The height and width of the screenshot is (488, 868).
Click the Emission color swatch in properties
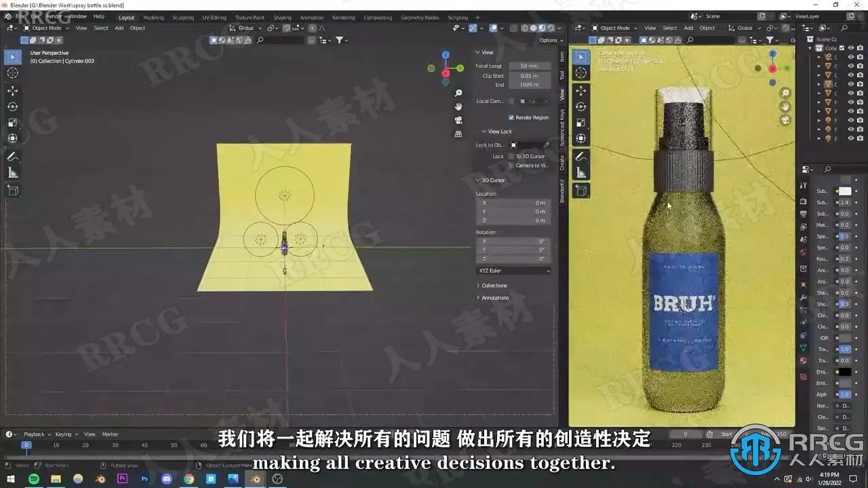[844, 372]
